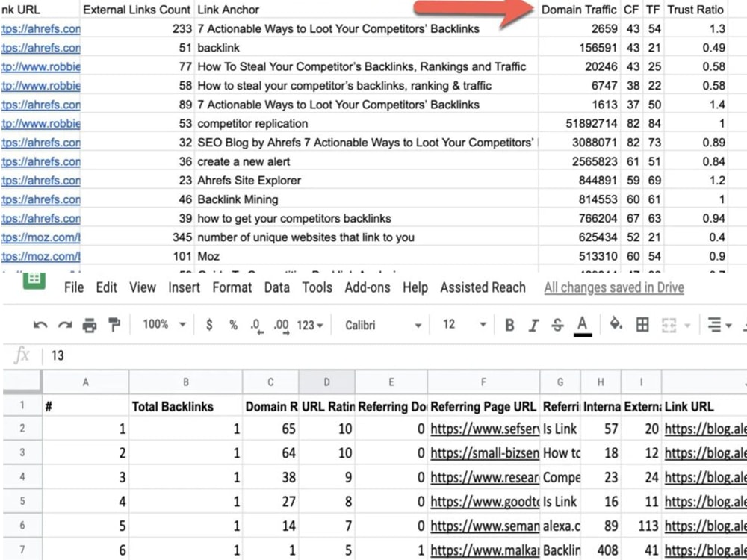Open the Edit menu

[x=106, y=287]
